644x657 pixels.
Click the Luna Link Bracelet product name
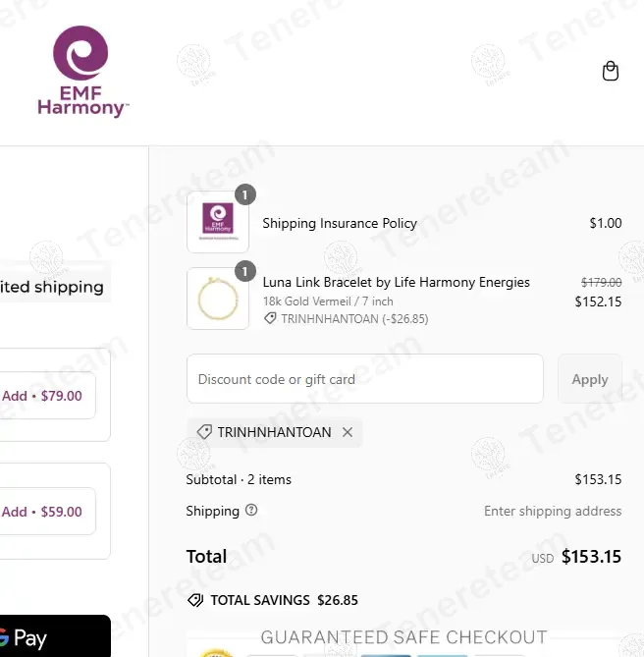pos(396,282)
